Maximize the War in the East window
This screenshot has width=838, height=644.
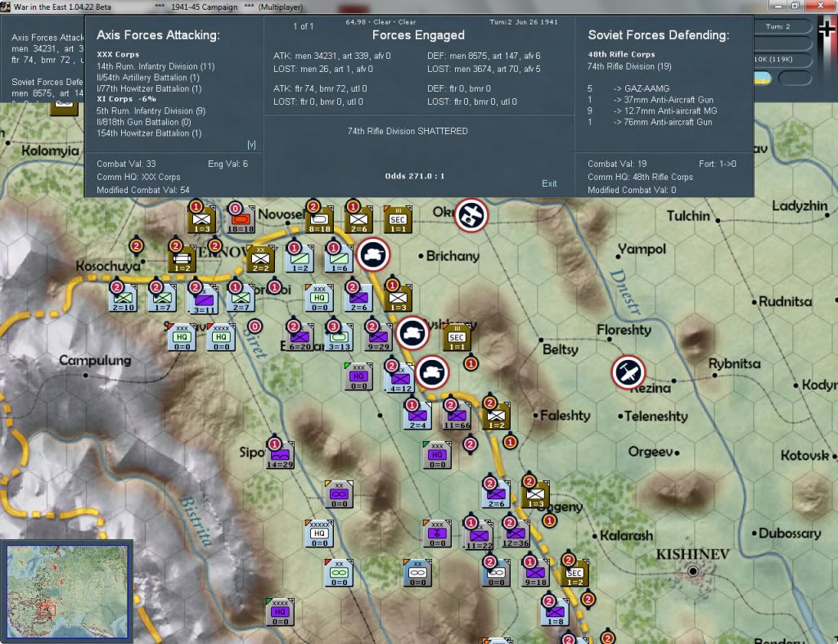(x=795, y=6)
